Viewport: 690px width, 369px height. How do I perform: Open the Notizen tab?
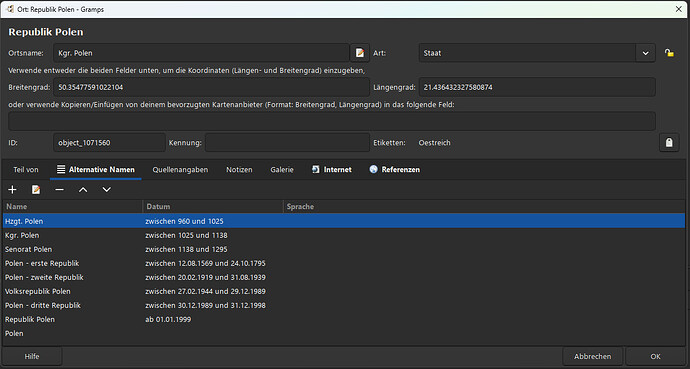239,169
